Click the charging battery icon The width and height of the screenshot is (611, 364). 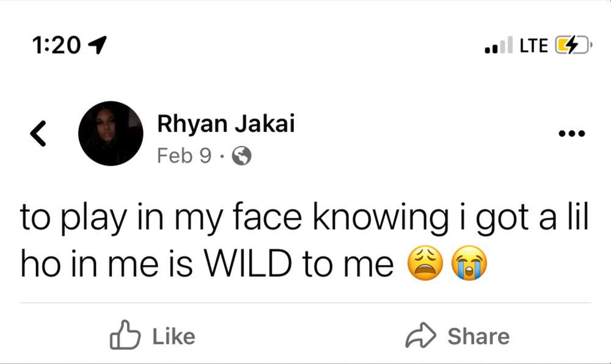point(574,45)
